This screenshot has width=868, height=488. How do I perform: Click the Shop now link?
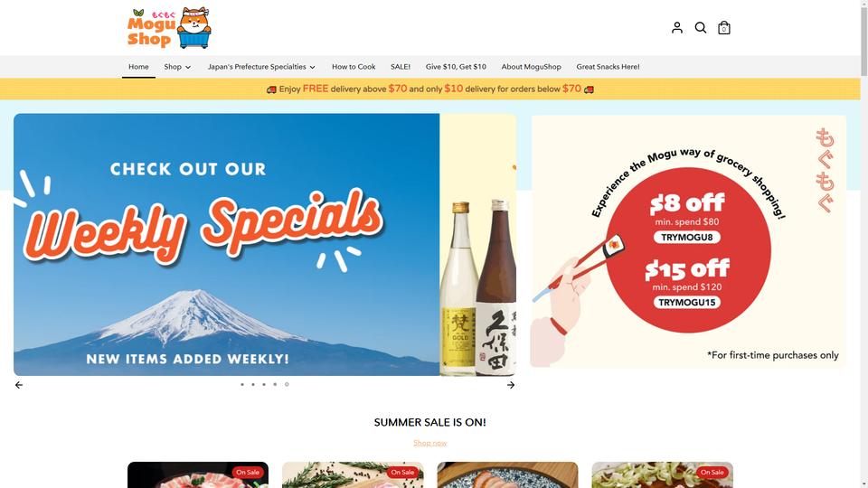point(430,443)
